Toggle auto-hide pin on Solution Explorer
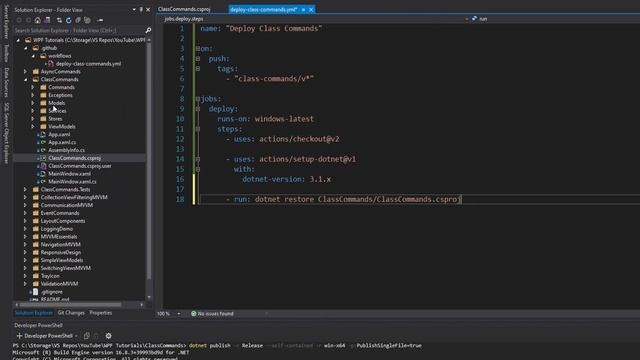The image size is (640, 360). tap(141, 9)
